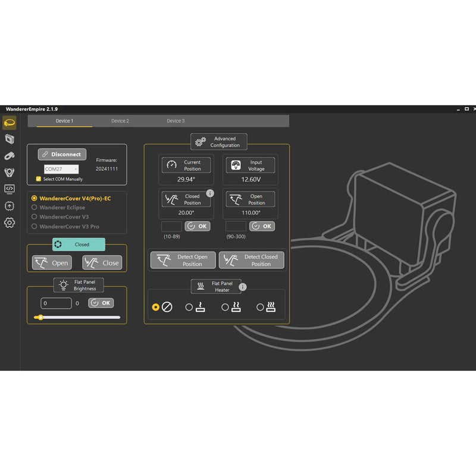Click the firmware version 20241111 text
Screen dimensions: 476x476
(107, 169)
